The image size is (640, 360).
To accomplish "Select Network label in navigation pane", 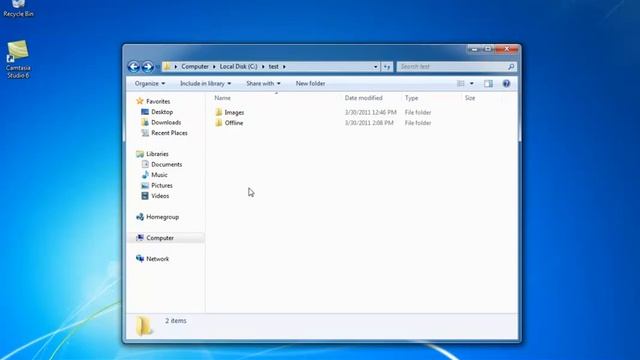I will coord(158,259).
